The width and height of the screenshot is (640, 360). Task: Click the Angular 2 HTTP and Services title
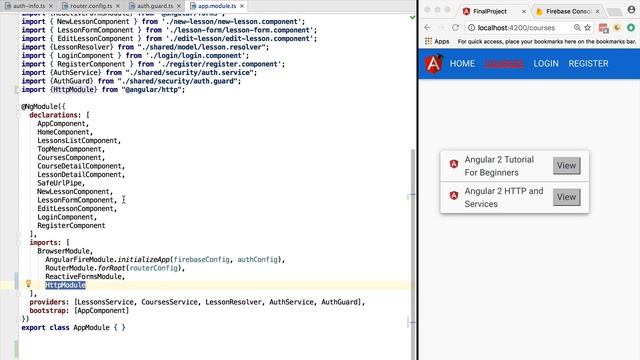tap(504, 197)
